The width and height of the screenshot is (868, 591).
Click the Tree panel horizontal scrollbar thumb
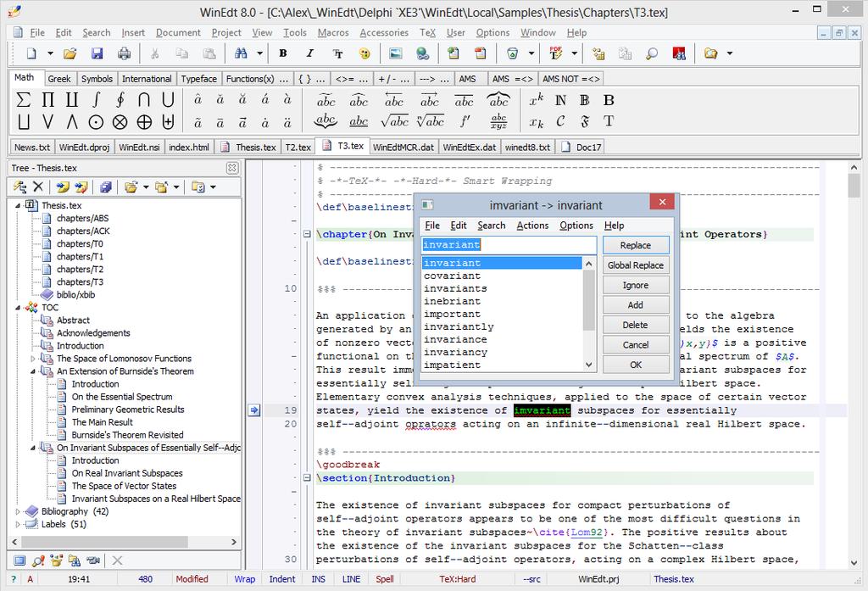coord(104,542)
